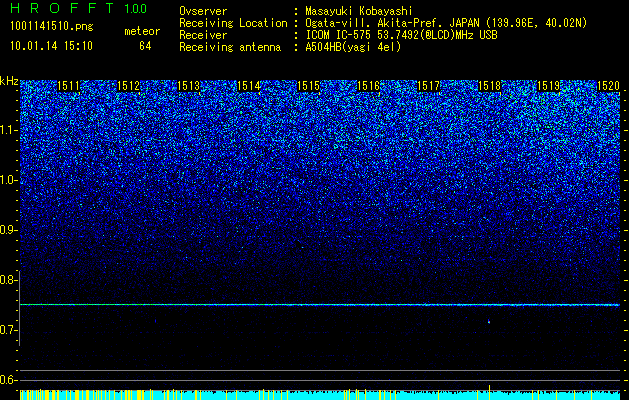Click the Receiving antenna label
The width and height of the screenshot is (629, 400).
pyautogui.click(x=230, y=47)
